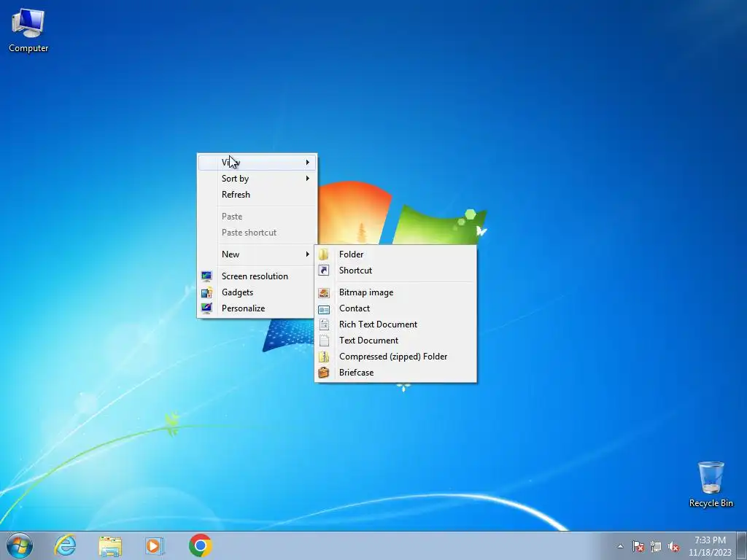Image resolution: width=747 pixels, height=560 pixels.
Task: Launch Windows Media Player from the taskbar
Action: [155, 545]
